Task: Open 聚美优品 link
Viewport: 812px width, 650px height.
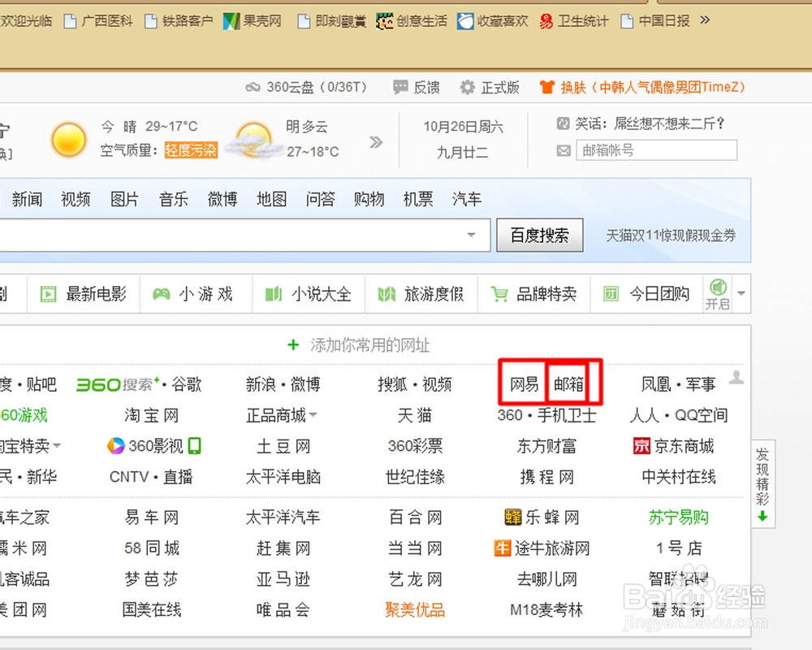Action: [415, 609]
